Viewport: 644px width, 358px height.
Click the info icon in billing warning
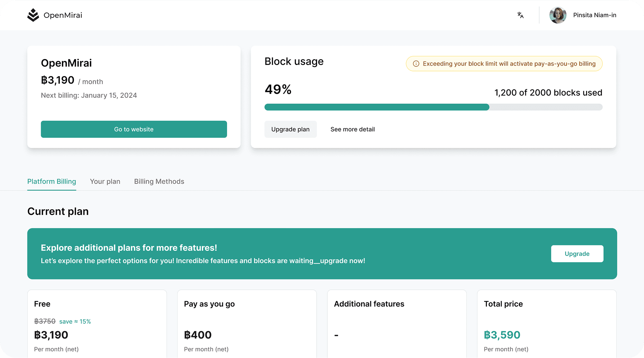click(416, 64)
